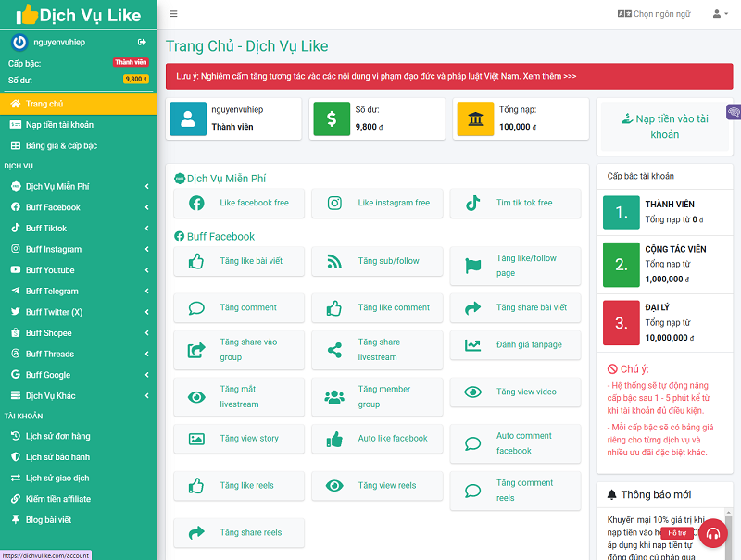Click the Auto like facebook thumbs-up icon
The image size is (741, 560).
pos(334,439)
